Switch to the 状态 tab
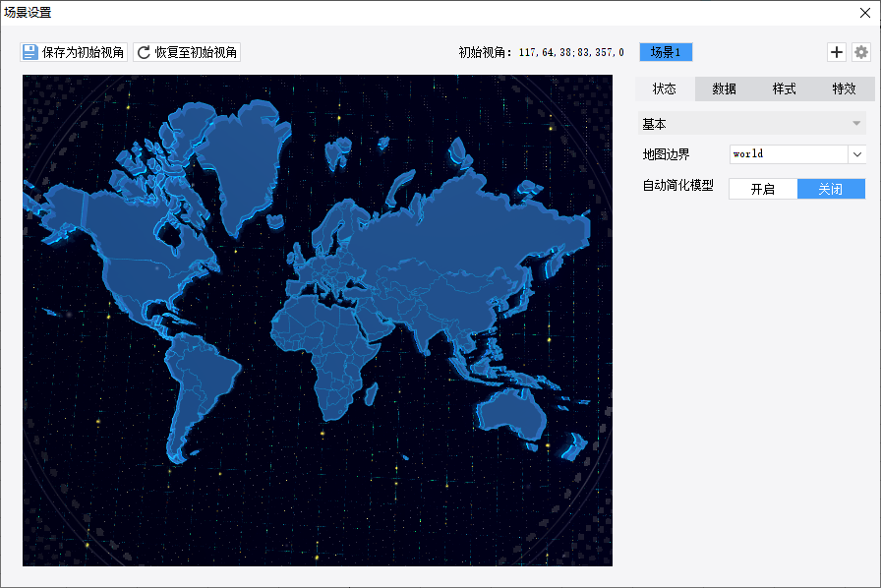 click(x=665, y=88)
